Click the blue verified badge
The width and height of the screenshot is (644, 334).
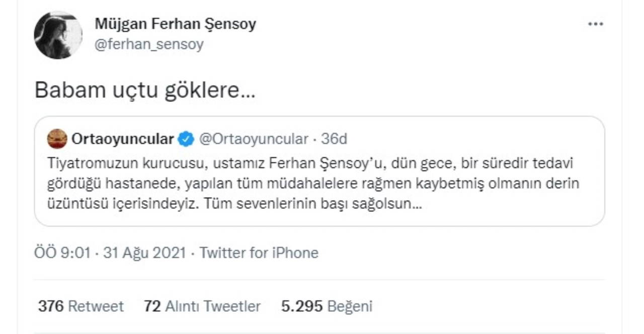(186, 139)
